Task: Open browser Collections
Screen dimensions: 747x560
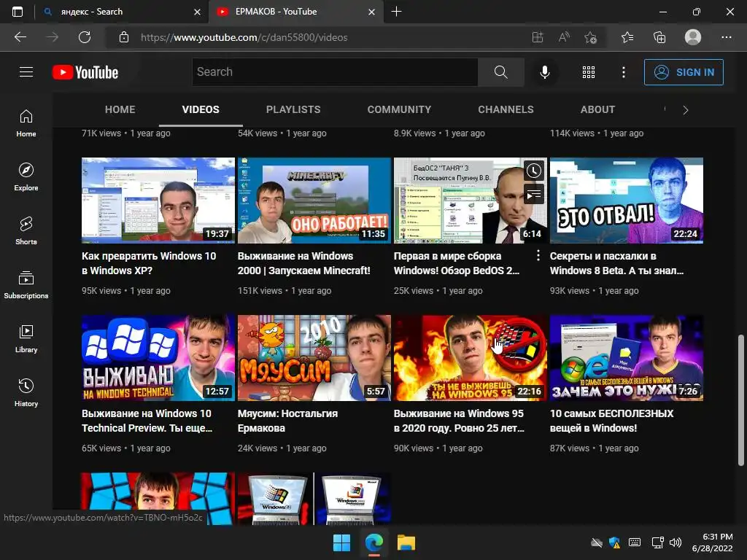Action: click(x=659, y=37)
